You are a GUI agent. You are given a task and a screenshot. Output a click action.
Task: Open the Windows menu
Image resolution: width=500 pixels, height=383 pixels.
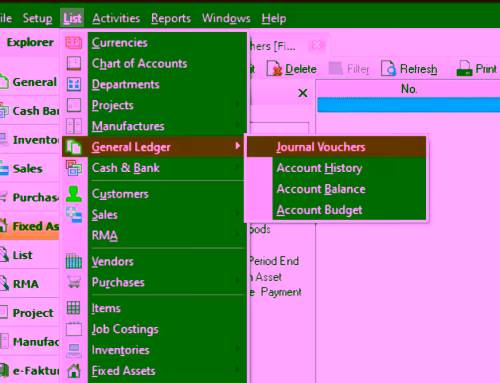point(226,18)
